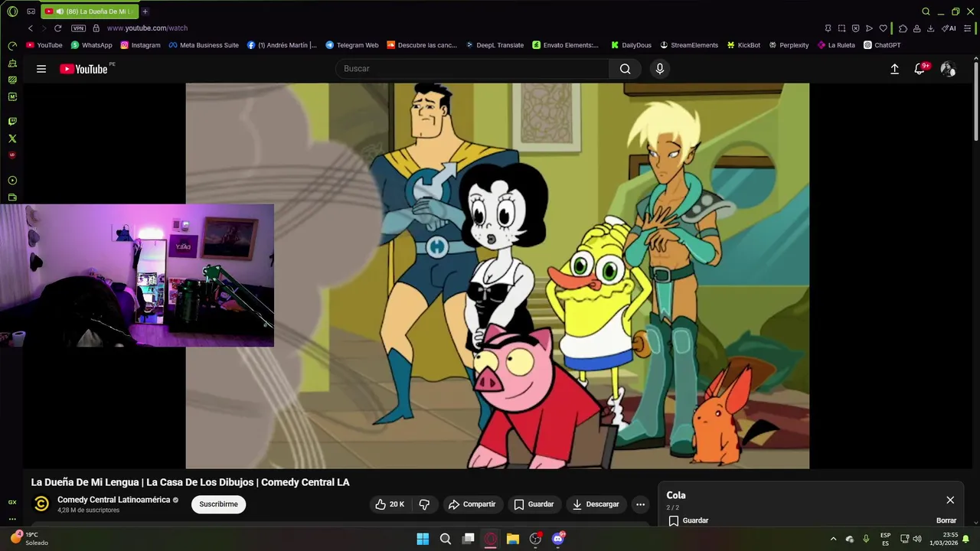Open the Meta Business Suite bookmark

point(204,45)
